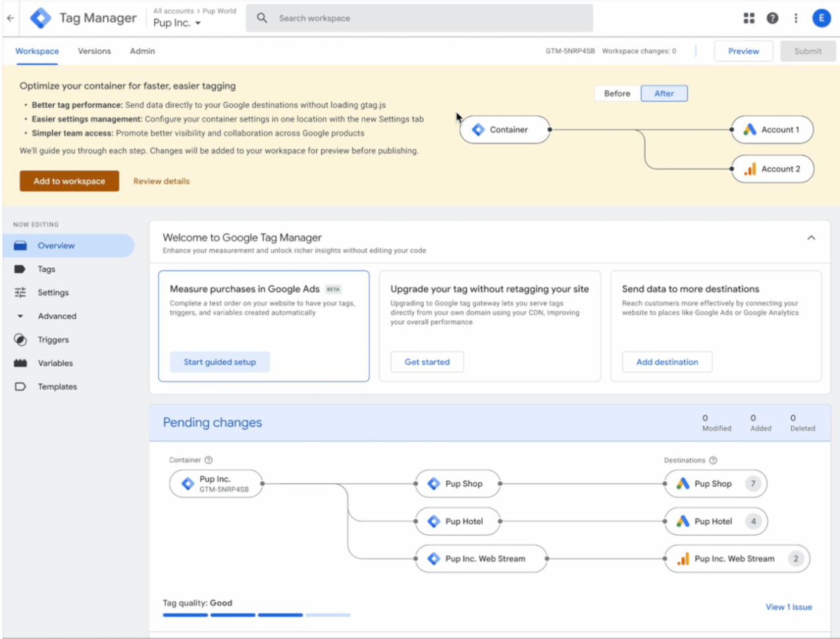The height and width of the screenshot is (639, 840).
Task: Click the Web Stream count badge 2
Action: [796, 559]
